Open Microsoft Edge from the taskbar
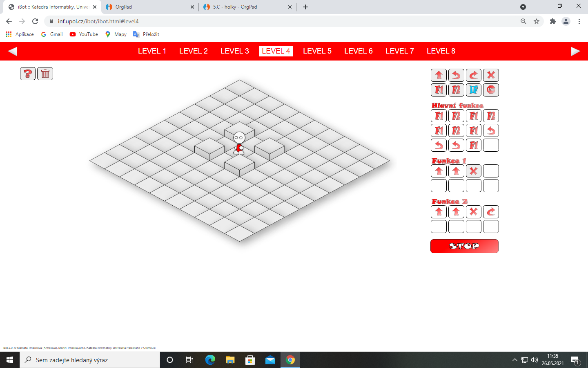Viewport: 588px width, 368px height. click(210, 360)
